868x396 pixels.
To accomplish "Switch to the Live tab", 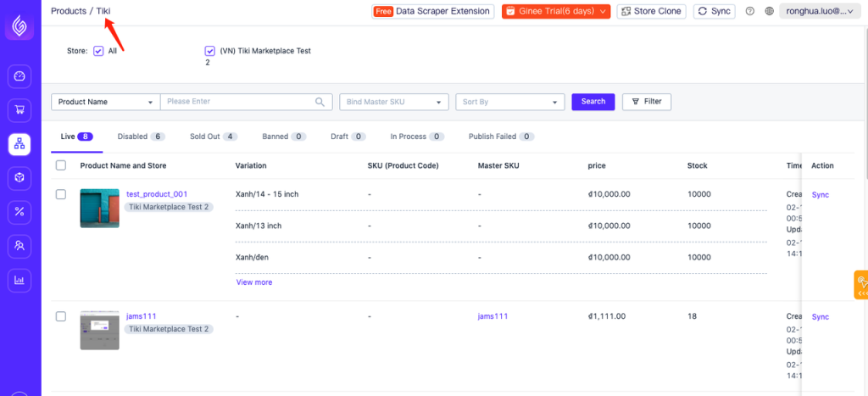I will (x=76, y=137).
